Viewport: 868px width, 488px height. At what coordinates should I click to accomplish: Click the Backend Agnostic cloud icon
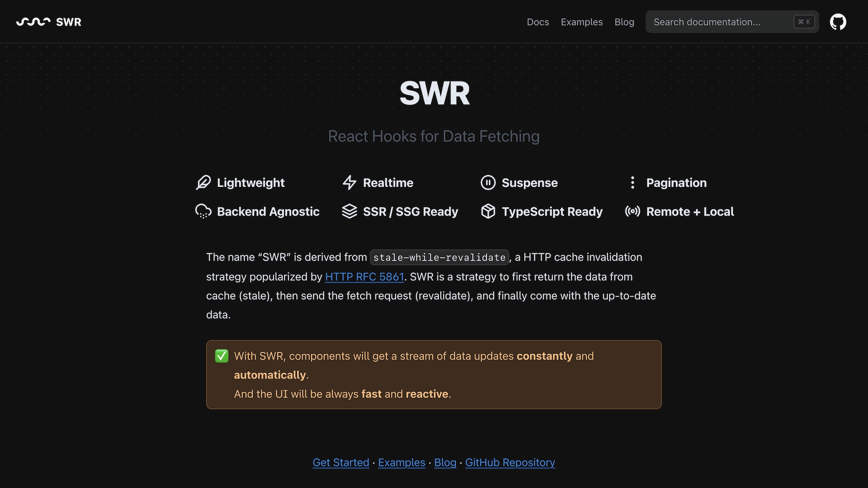[x=203, y=211]
